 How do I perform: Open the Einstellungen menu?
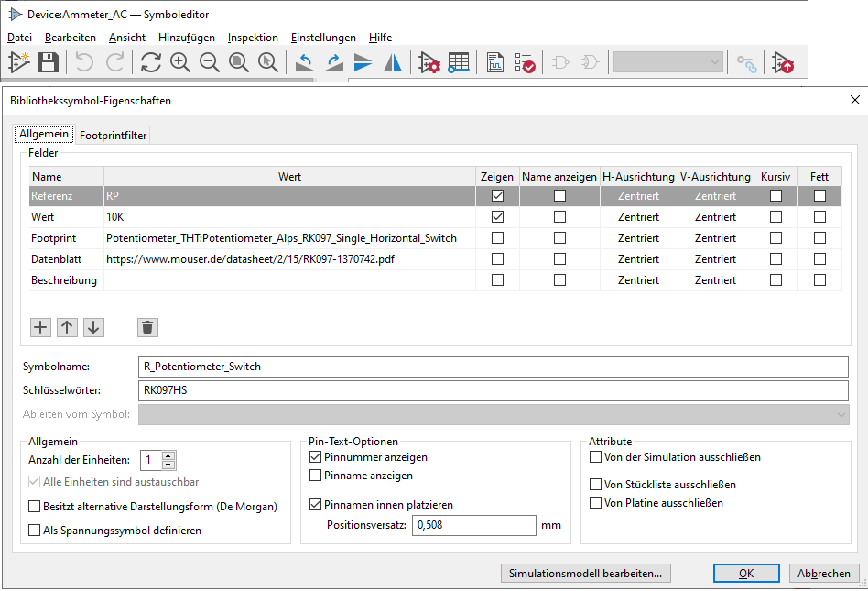coord(323,38)
